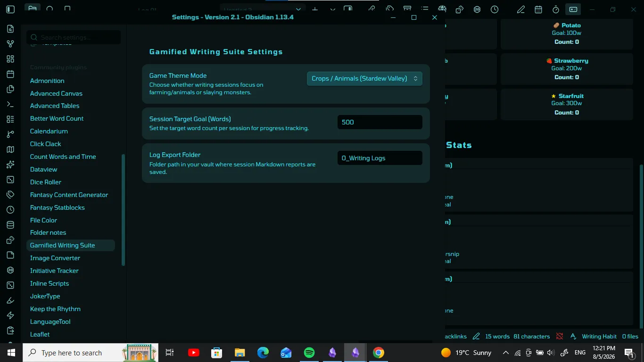
Task: Open Click Clack plugin settings
Action: pos(46,144)
